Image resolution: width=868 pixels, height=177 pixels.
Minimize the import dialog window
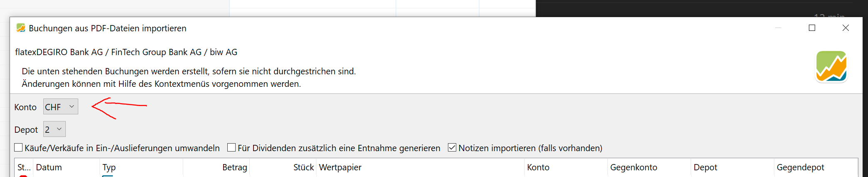coord(778,28)
